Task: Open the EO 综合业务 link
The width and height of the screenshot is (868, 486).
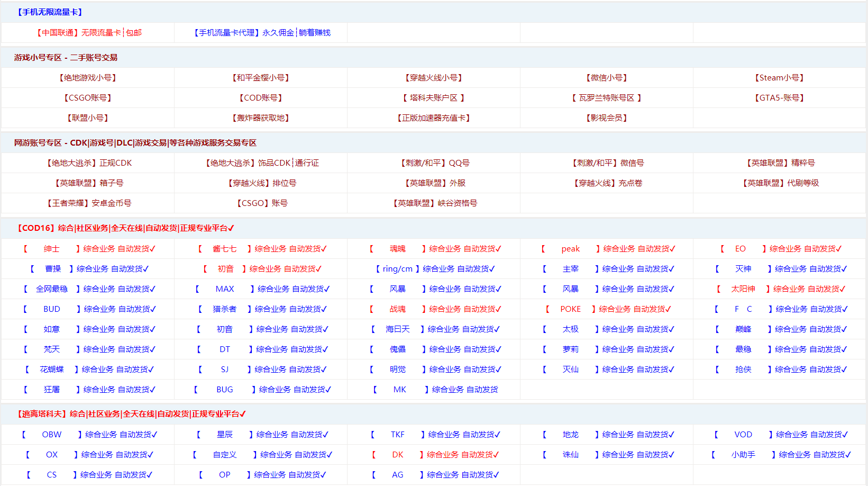Action: 780,248
